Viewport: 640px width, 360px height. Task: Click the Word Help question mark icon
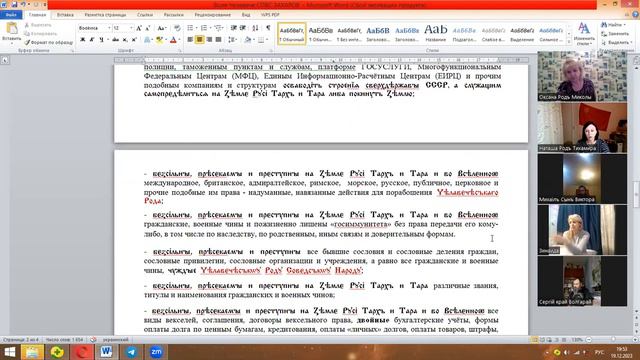click(635, 15)
